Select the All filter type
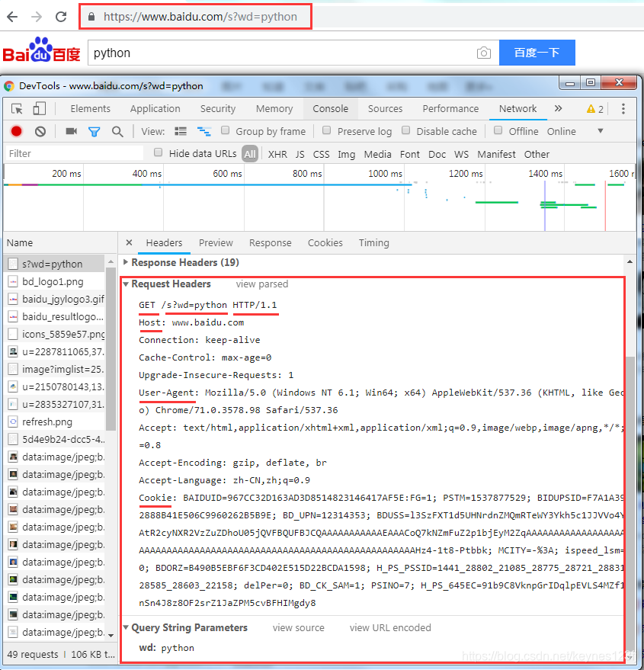This screenshot has width=644, height=670. [x=250, y=154]
